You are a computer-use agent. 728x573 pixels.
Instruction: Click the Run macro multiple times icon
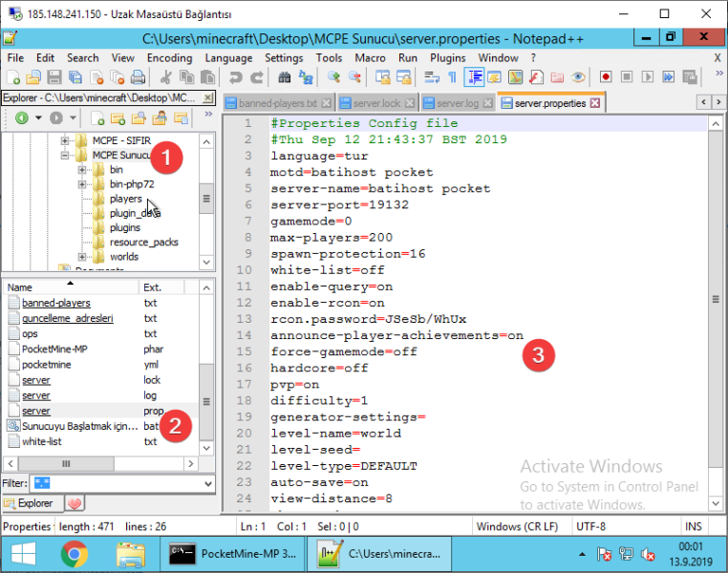coord(668,77)
